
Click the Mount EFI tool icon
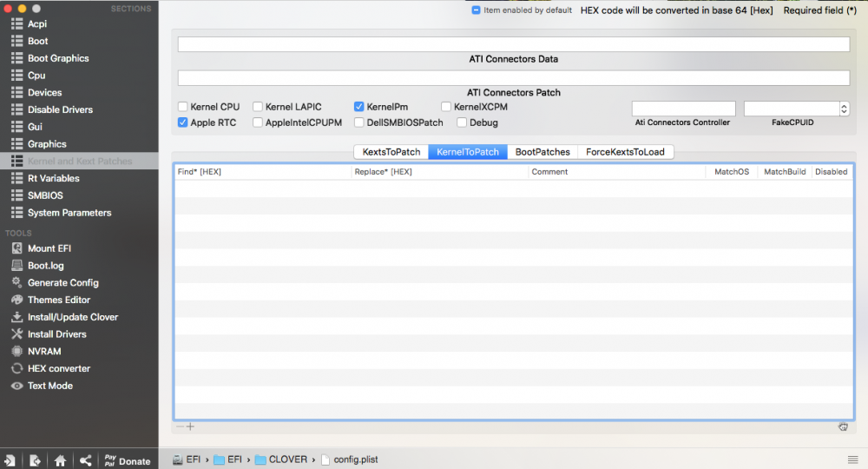pos(17,248)
